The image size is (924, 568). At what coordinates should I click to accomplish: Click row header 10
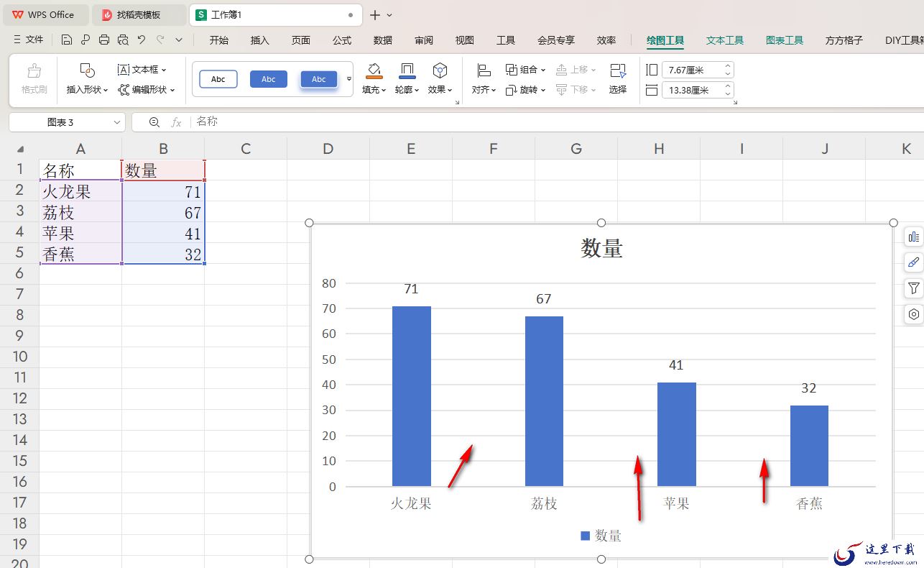click(19, 357)
